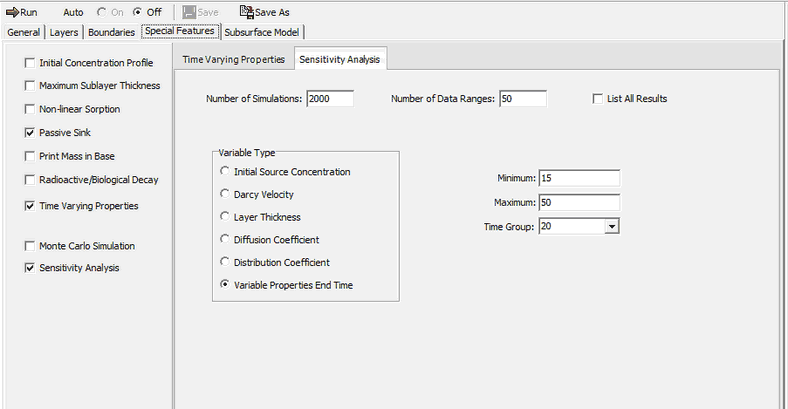Uncheck the Passive Sink checkbox
Screen dimensions: 788x409
click(x=29, y=133)
